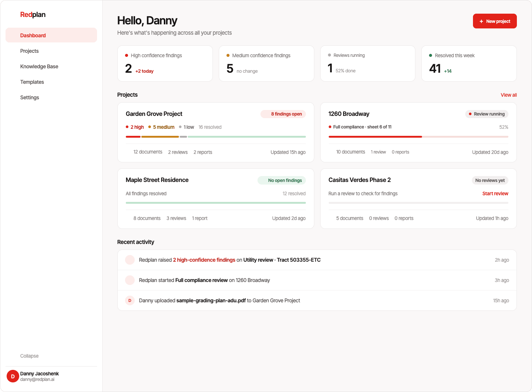Viewport: 532px width, 392px height.
Task: Open the Medium confidence findings stat card
Action: 266,63
